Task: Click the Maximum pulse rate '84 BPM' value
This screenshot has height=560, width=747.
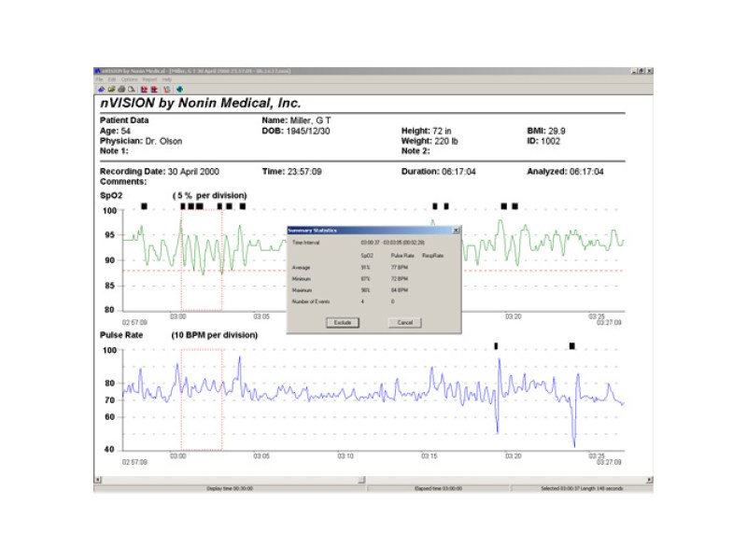Action: pos(400,290)
